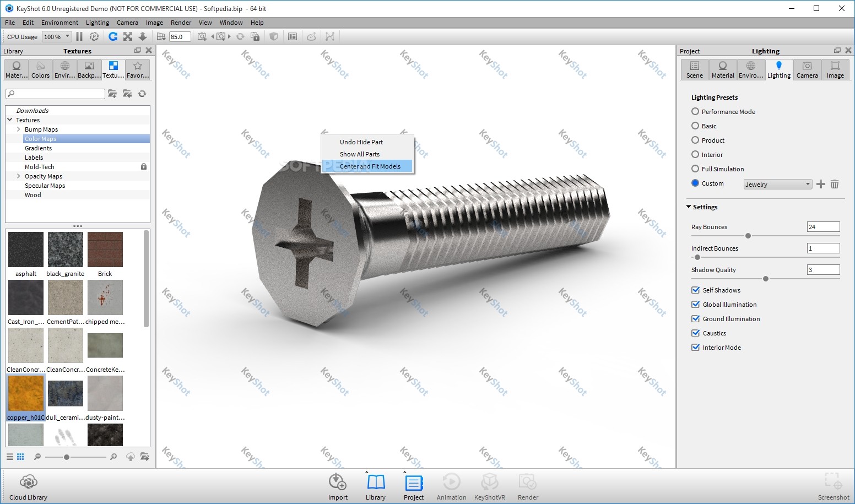The height and width of the screenshot is (504, 855).
Task: Toggle the Library panel button
Action: tap(376, 487)
